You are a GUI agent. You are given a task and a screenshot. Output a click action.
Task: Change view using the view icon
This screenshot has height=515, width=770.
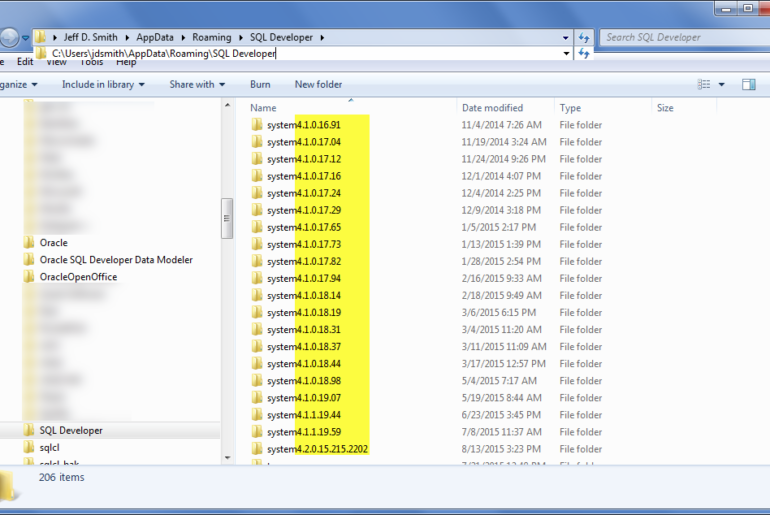click(x=704, y=84)
